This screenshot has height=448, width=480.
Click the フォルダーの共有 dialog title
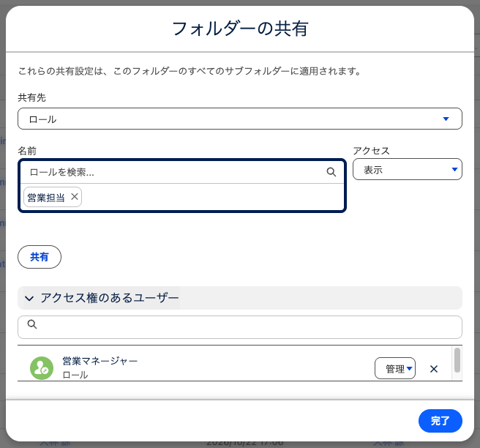point(240,29)
